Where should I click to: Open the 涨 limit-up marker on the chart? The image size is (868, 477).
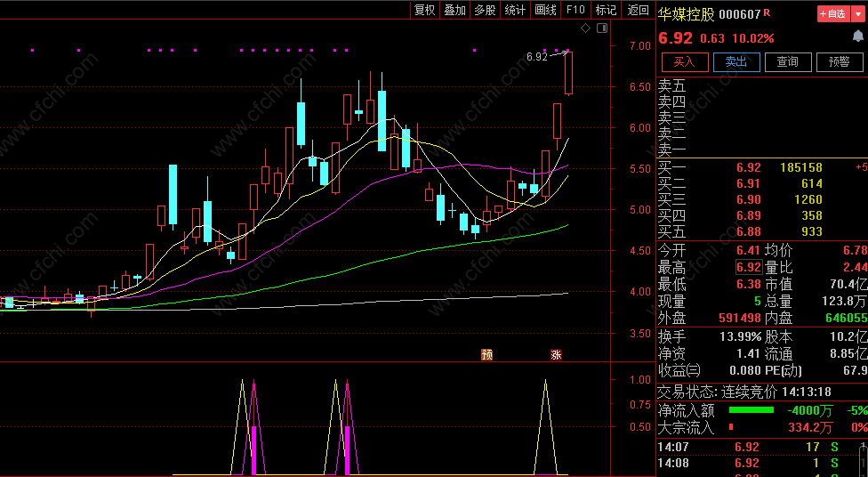click(x=556, y=354)
